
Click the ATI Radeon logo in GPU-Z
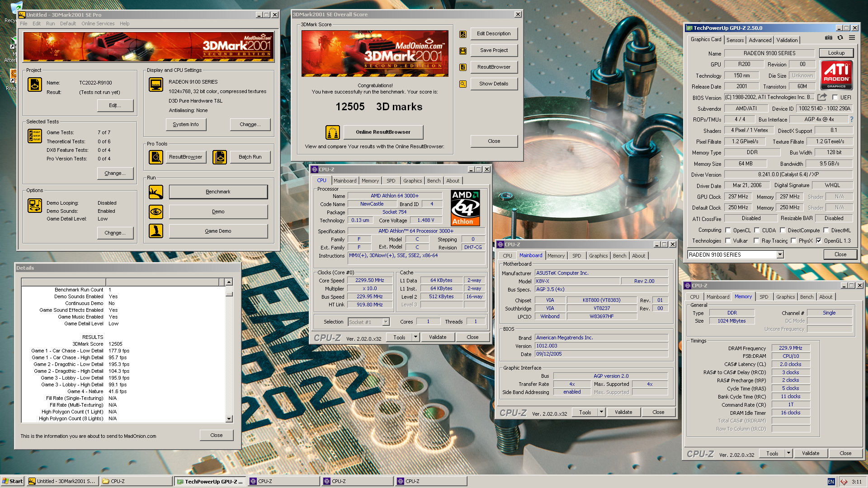837,75
